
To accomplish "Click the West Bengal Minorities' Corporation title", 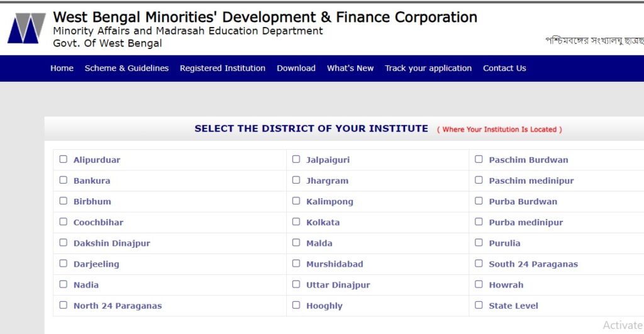I will tap(265, 17).
